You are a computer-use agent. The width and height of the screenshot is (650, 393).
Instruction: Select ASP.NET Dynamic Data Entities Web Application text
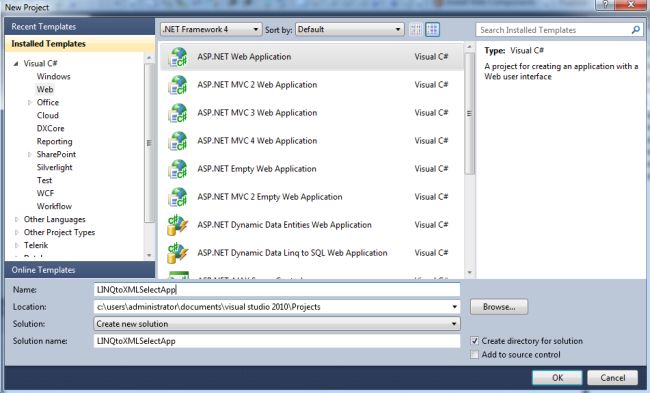click(284, 225)
